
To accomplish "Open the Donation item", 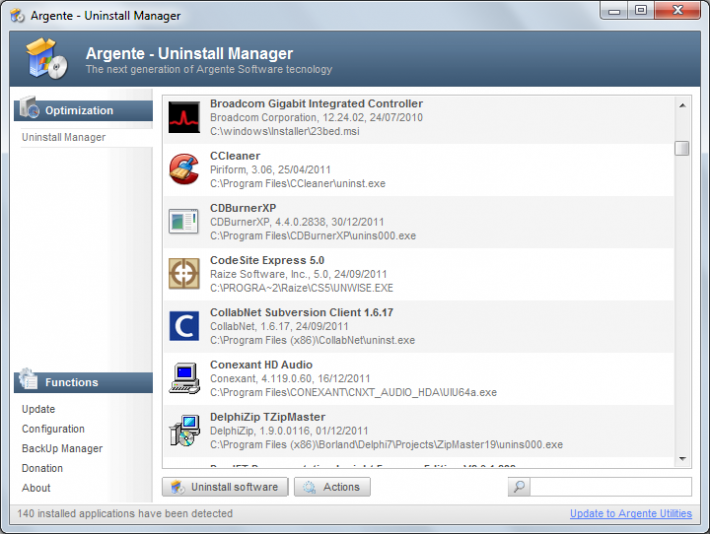I will [42, 468].
